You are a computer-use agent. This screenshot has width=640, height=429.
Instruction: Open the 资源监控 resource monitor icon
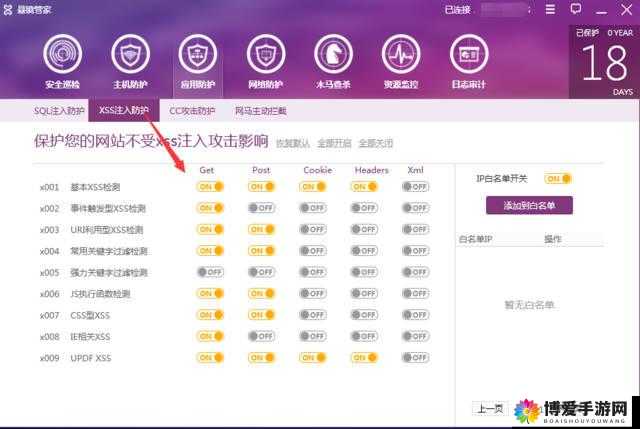[401, 54]
